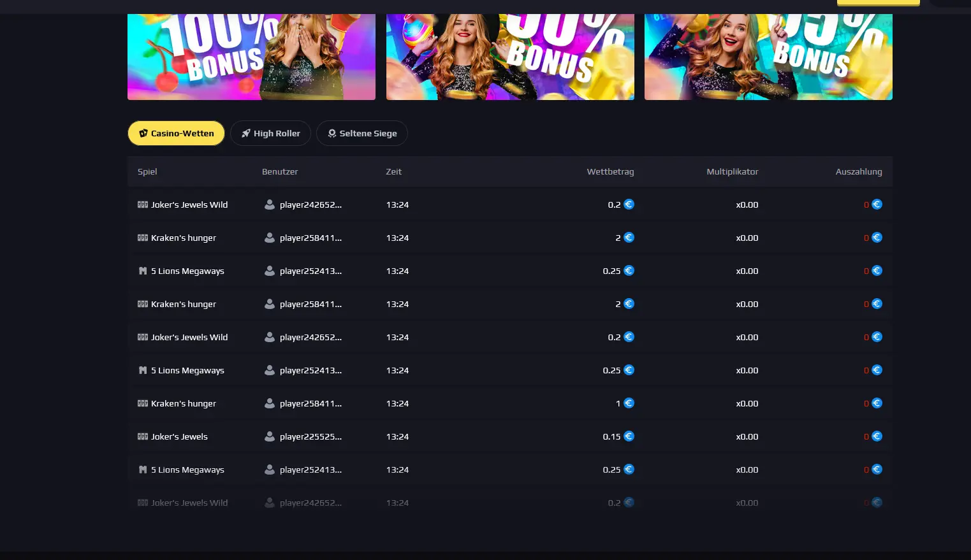Click the bet amount 0.15
This screenshot has width=971, height=560.
coord(611,436)
